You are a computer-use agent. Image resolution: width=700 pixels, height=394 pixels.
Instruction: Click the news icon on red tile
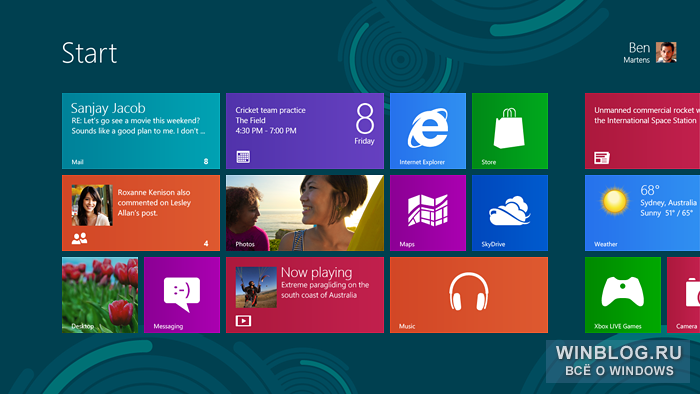tap(602, 158)
